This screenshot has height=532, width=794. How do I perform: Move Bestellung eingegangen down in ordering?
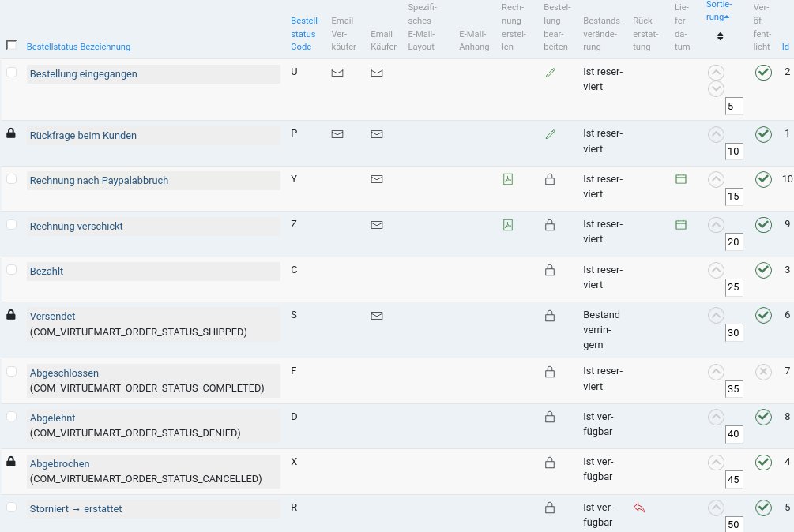(x=716, y=88)
